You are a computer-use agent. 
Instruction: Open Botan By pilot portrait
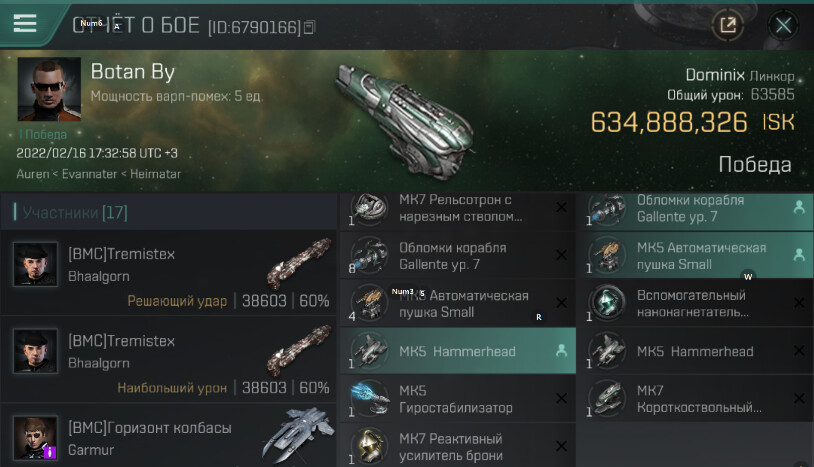pos(49,89)
